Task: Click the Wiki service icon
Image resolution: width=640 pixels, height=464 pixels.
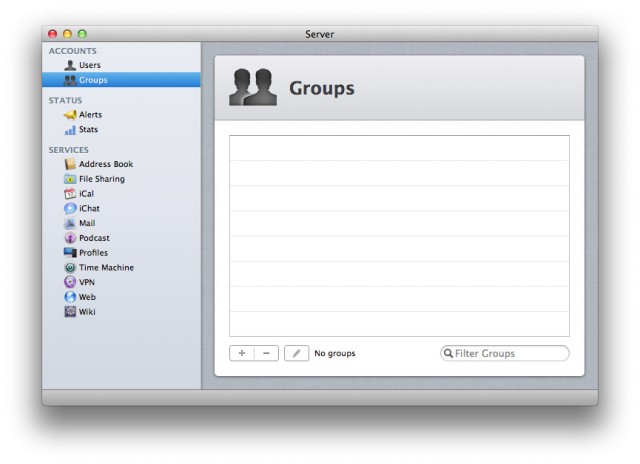Action: tap(70, 311)
